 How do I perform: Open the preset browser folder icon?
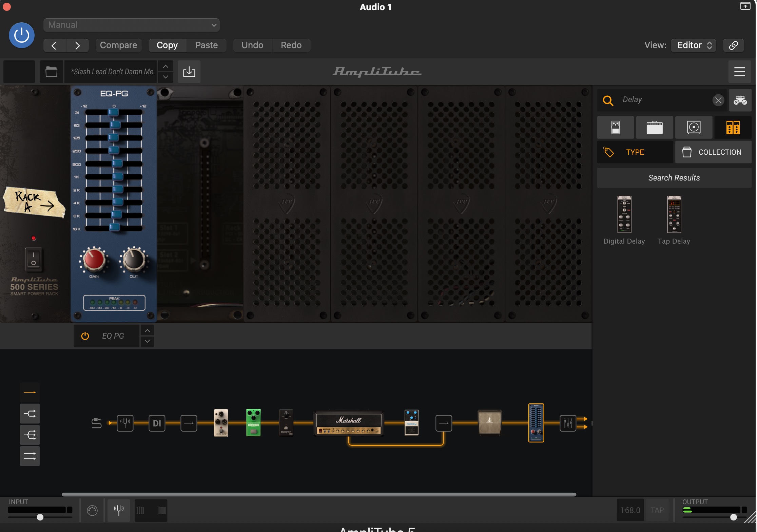point(52,72)
